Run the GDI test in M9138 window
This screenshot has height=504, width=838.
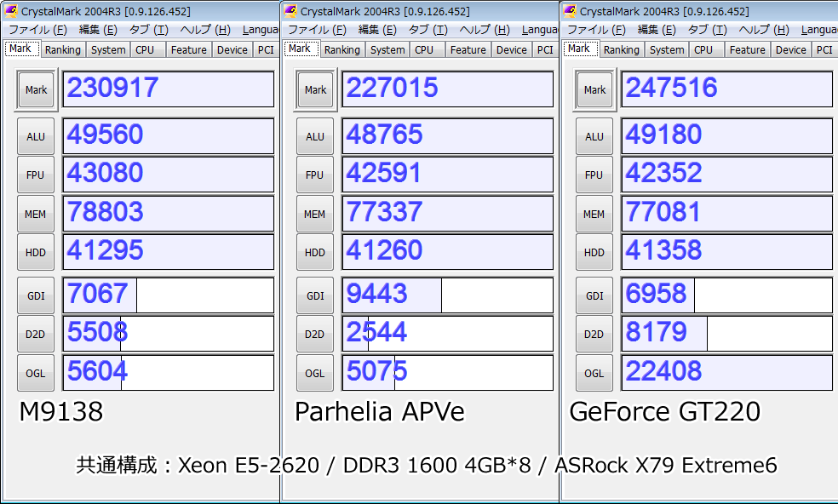(x=36, y=295)
